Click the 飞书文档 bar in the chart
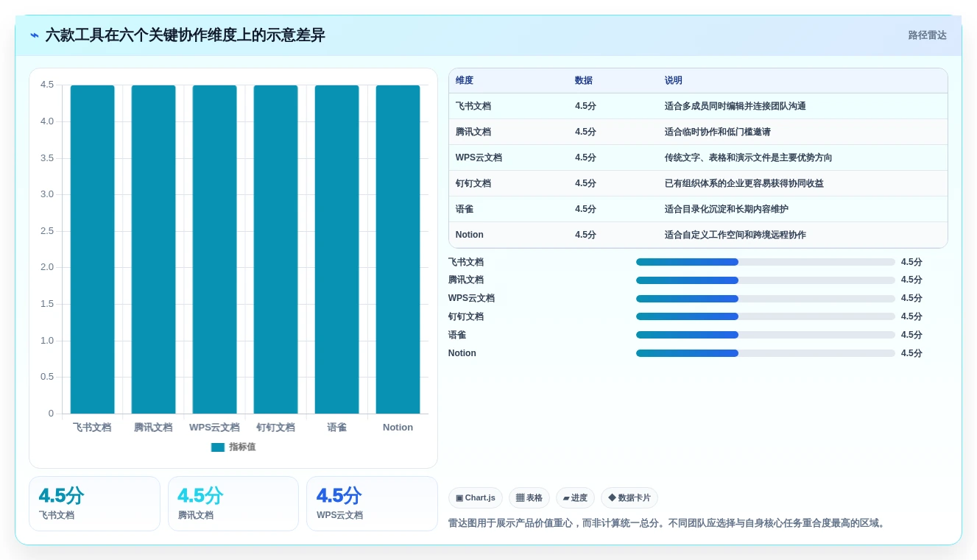The height and width of the screenshot is (560, 977). point(93,249)
